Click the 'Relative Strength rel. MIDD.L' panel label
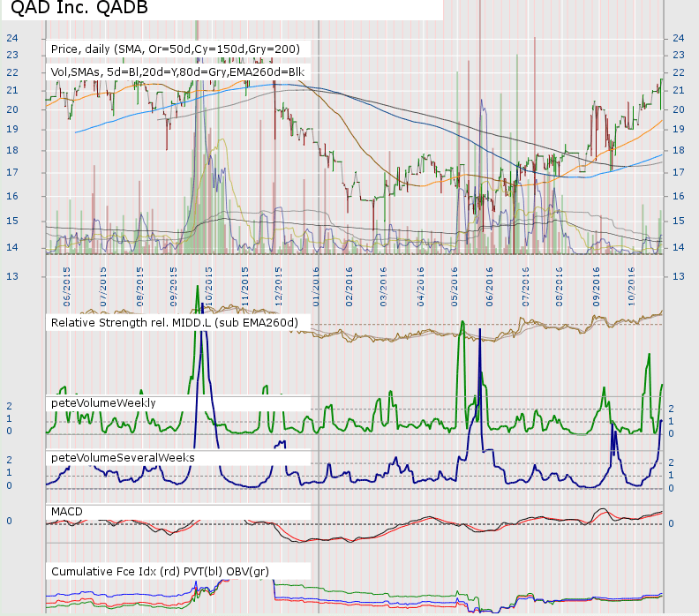699x616 pixels. coord(174,323)
